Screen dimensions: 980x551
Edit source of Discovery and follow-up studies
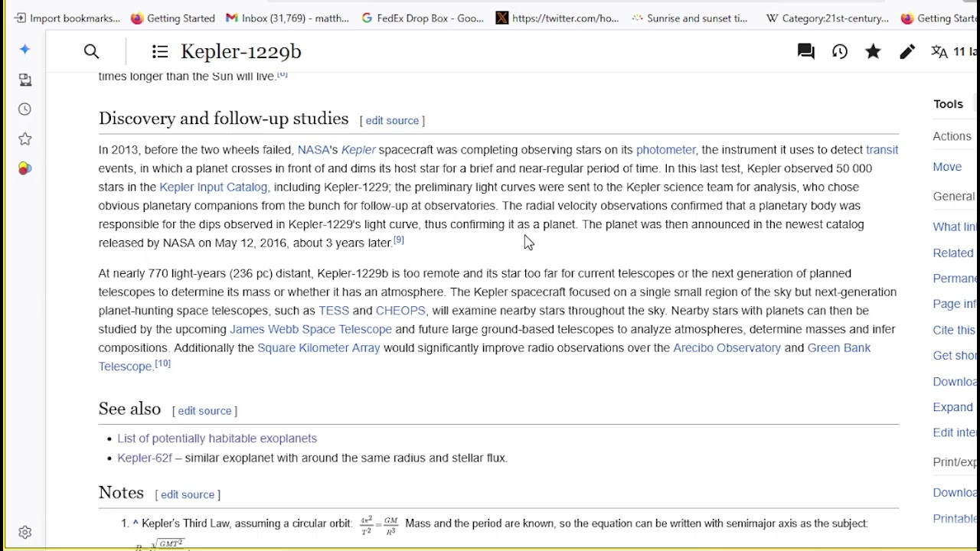[392, 121]
